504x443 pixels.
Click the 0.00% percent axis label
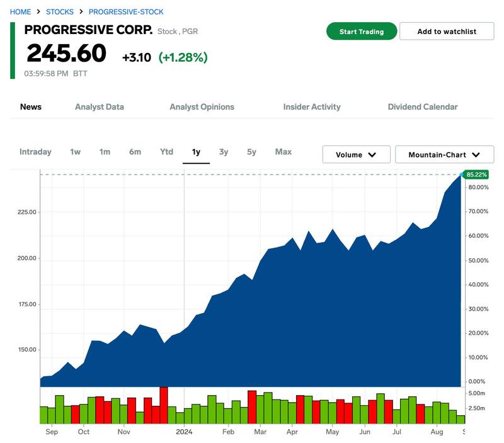(477, 382)
